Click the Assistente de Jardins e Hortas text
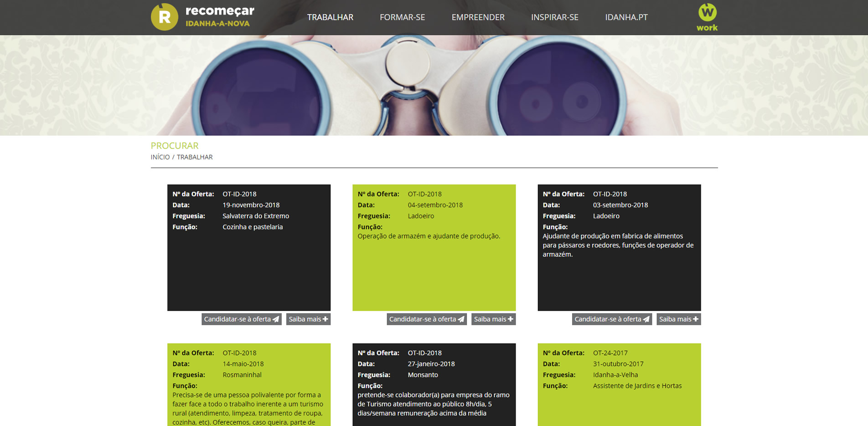This screenshot has height=426, width=868. tap(637, 386)
